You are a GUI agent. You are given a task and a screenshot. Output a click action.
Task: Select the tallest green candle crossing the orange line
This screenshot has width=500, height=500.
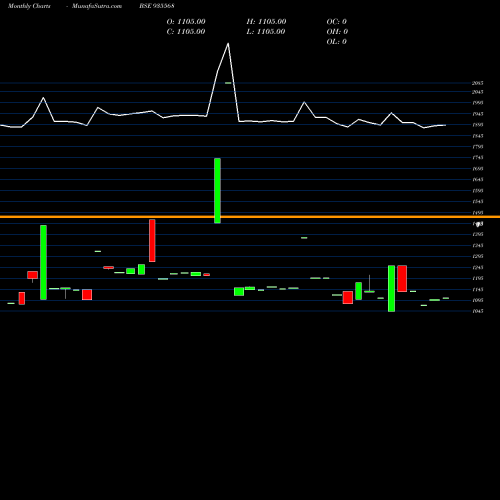click(x=217, y=191)
